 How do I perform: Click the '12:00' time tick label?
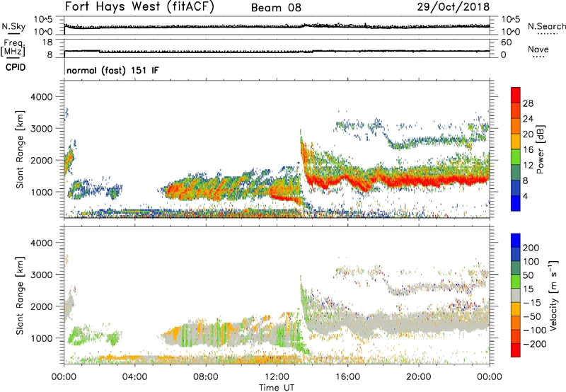pos(277,377)
